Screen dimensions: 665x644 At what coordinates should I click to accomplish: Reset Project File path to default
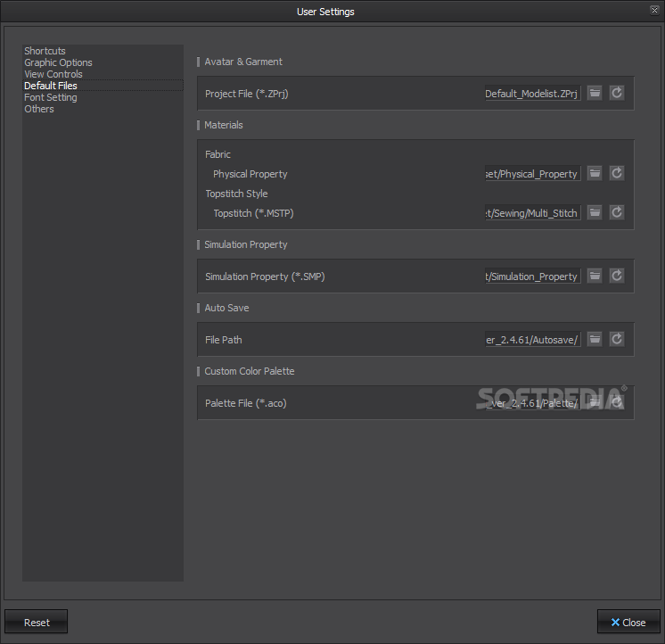617,93
